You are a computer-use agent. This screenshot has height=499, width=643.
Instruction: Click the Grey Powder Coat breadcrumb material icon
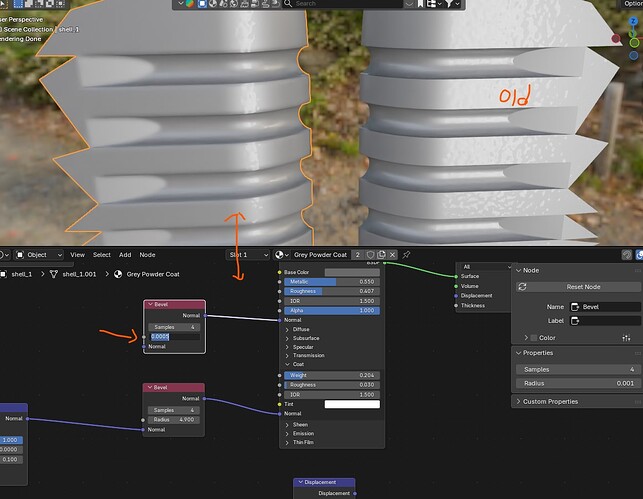pos(118,274)
